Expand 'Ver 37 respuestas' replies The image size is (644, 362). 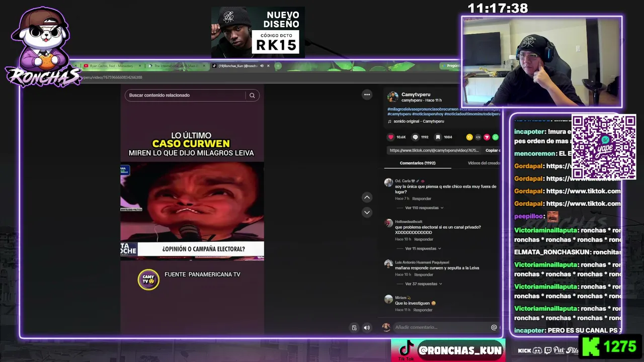click(x=424, y=284)
